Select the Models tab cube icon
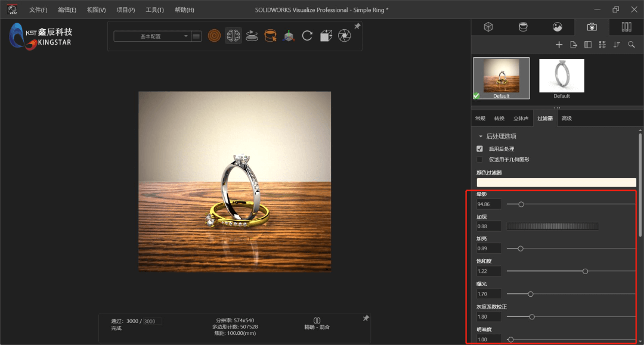This screenshot has width=644, height=345. pos(488,27)
